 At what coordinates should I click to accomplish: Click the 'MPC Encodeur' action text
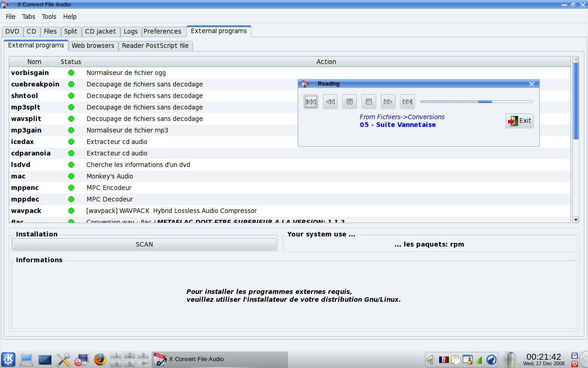click(109, 188)
